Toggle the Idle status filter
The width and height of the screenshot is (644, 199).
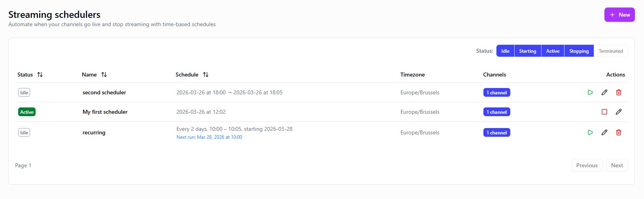[x=505, y=51]
